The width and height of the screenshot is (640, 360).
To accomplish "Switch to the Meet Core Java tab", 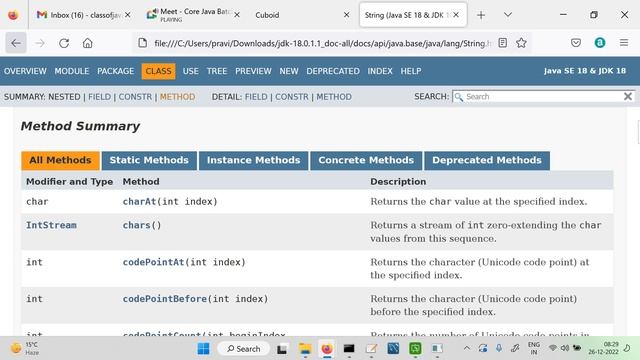I will (192, 15).
